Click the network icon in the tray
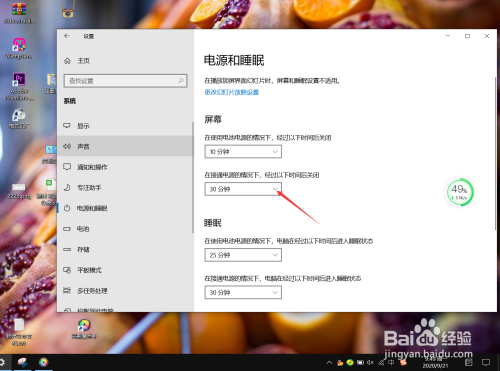 (x=381, y=363)
